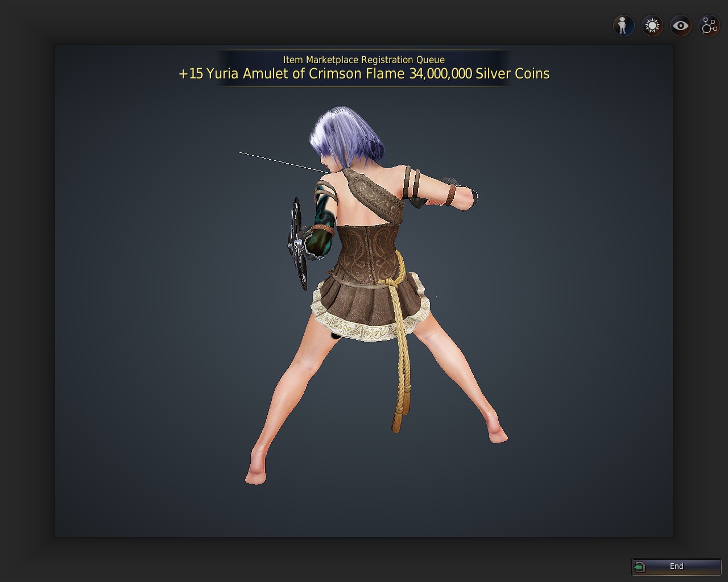Image resolution: width=728 pixels, height=582 pixels.
Task: Click the thin sword blade
Action: point(279,161)
